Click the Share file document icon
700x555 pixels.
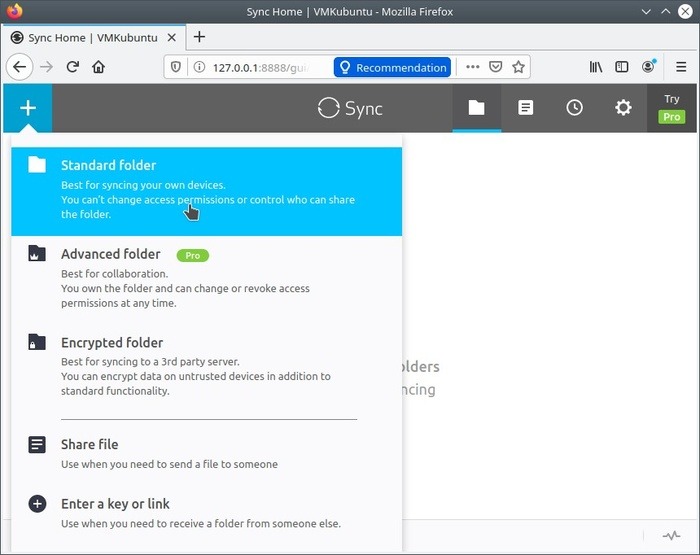tap(37, 445)
